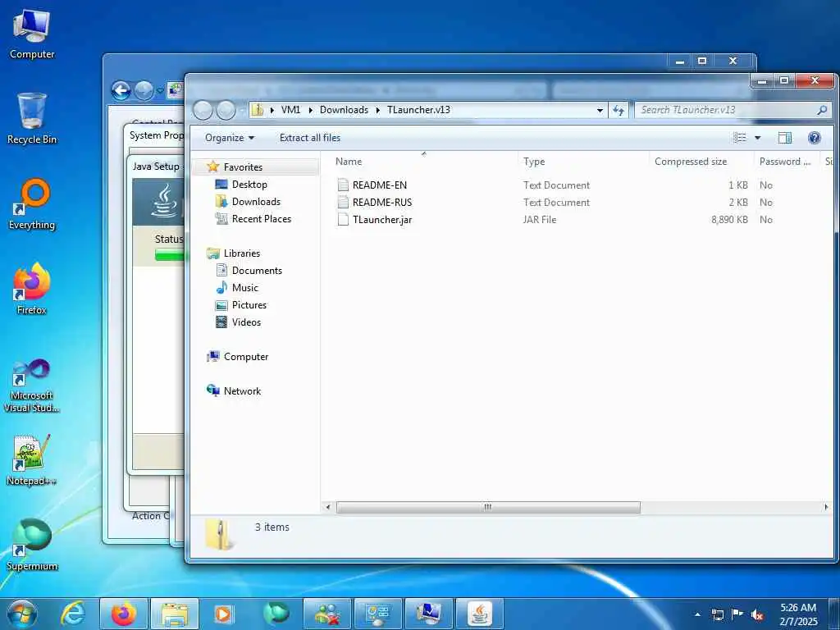Screen dimensions: 840x630
Task: Switch to Firefox in the taskbar
Action: pos(124,614)
